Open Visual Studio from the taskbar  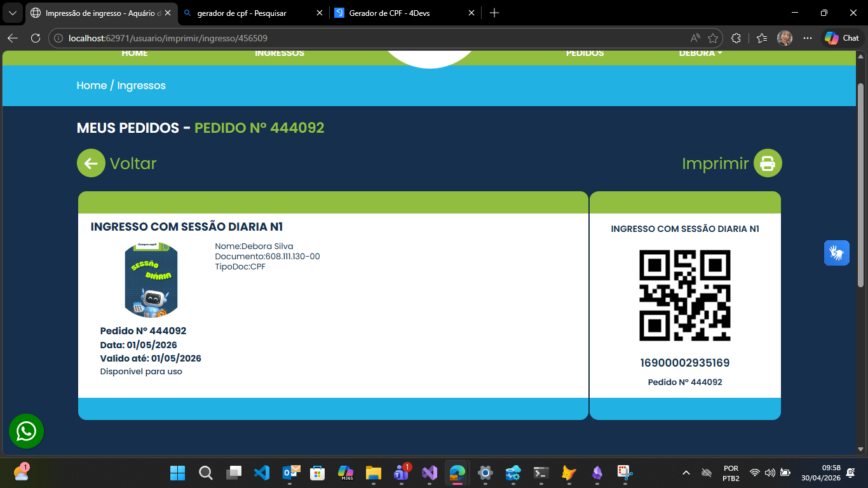(x=430, y=473)
